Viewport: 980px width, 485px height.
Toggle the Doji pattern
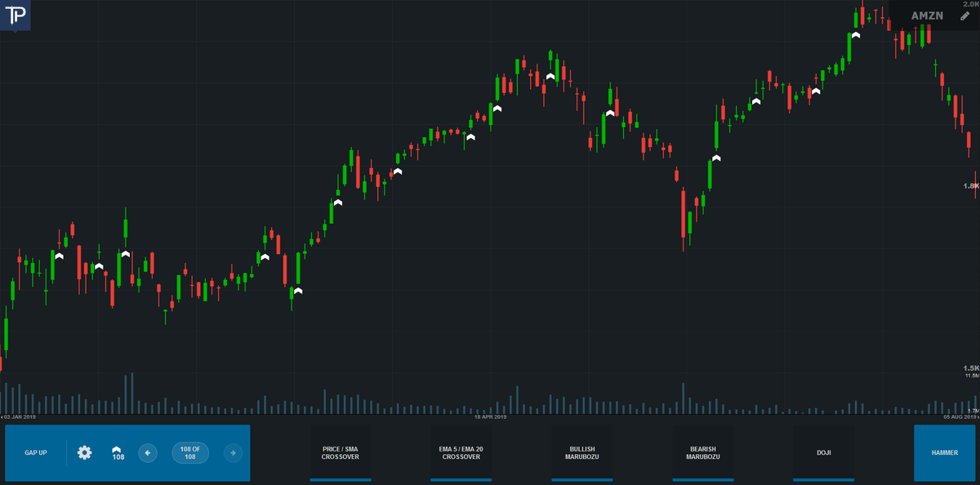[824, 452]
